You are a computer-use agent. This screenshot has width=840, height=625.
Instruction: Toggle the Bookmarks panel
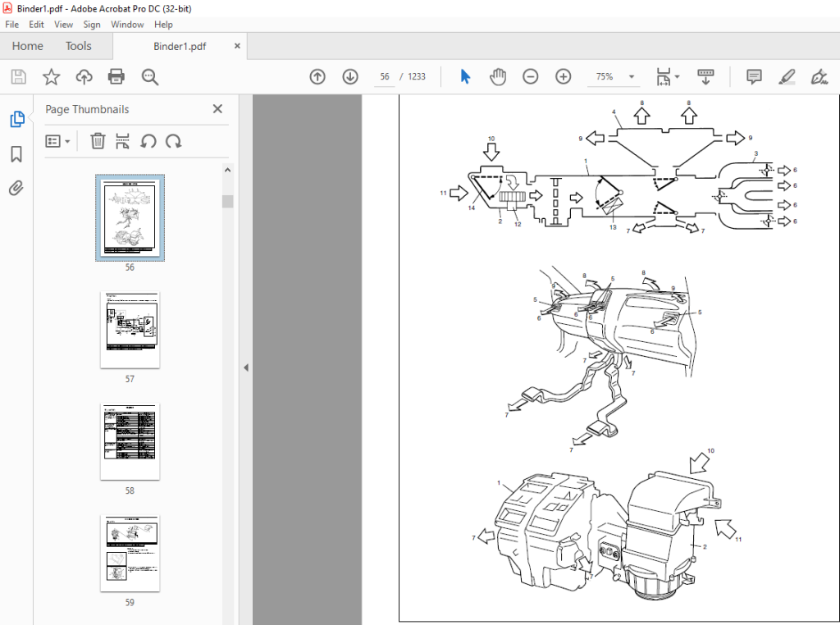coord(16,154)
